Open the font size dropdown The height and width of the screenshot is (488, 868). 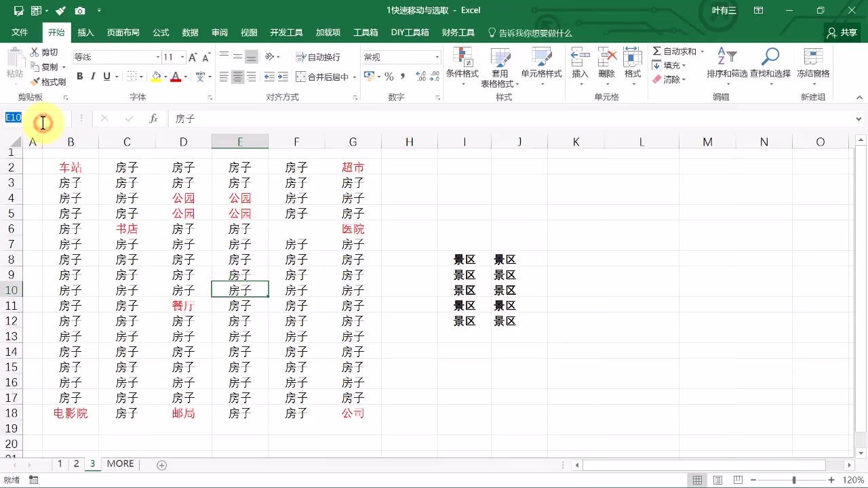pyautogui.click(x=183, y=58)
